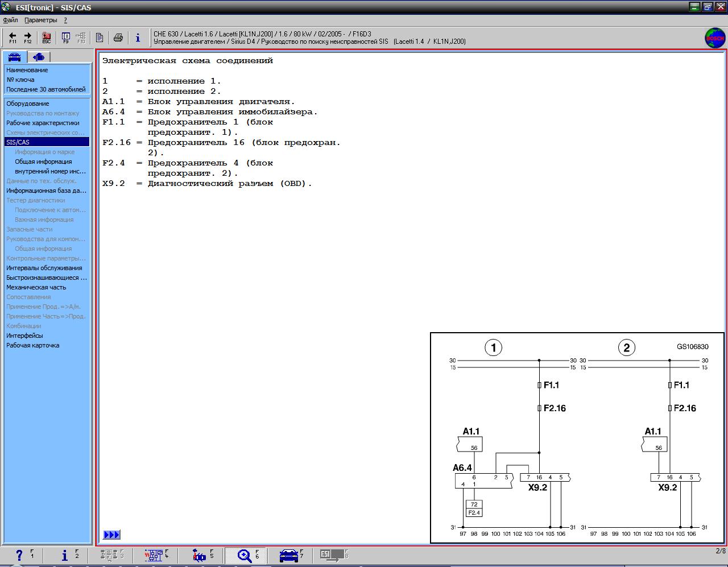Click the F6 magnifier zoom button
This screenshot has width=728, height=567.
[246, 556]
